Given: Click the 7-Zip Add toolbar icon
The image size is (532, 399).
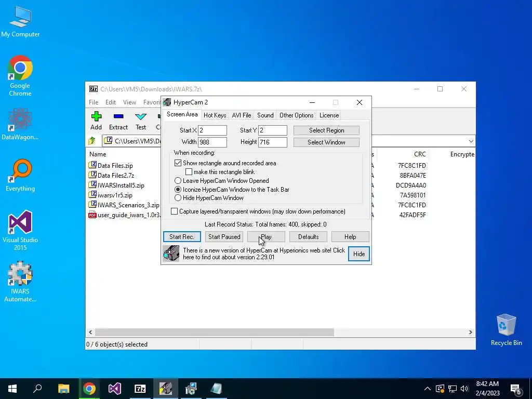Looking at the screenshot, I should coord(96,121).
